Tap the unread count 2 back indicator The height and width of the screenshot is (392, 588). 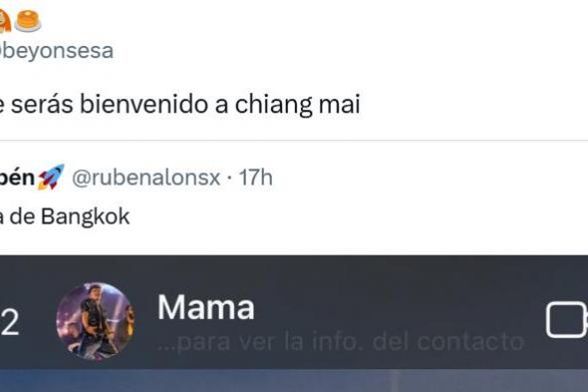pos(9,322)
